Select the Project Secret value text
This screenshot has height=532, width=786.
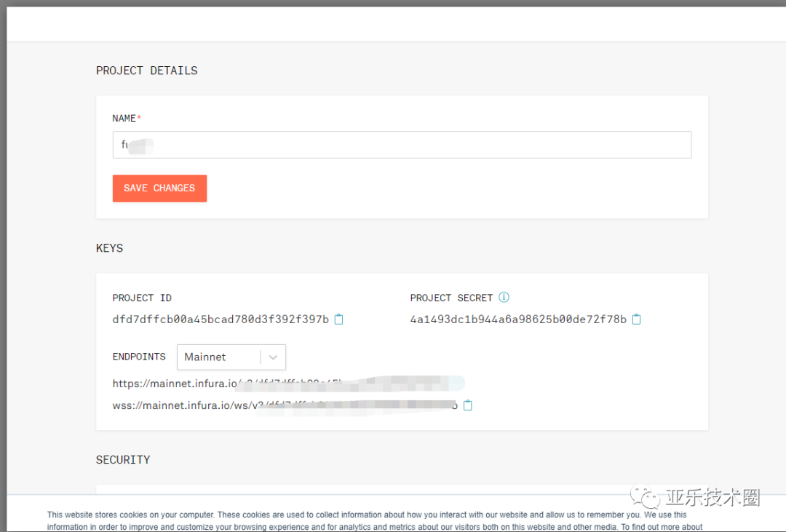tap(518, 319)
